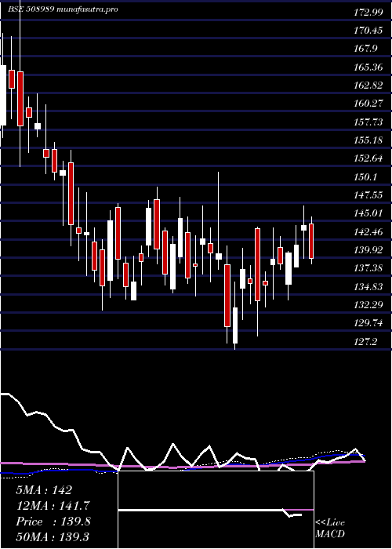The image size is (392, 549).
Task: Click the 127.2 price axis label
Action: coord(366,341)
